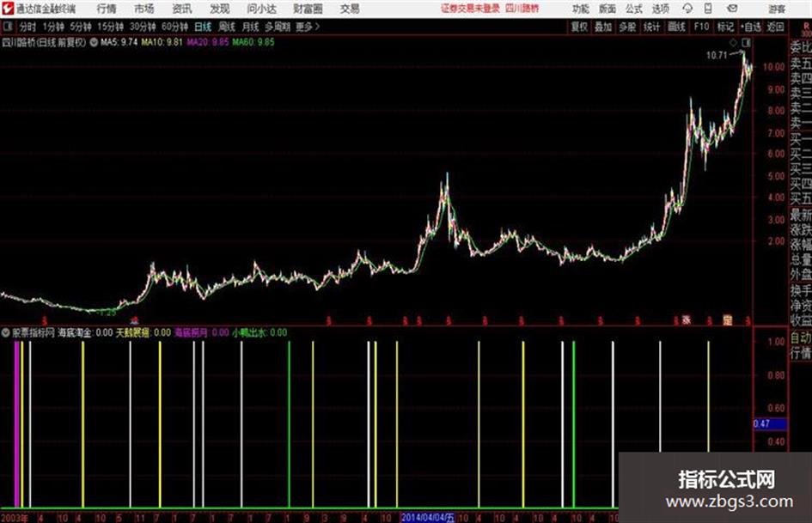Click the 证券交易未登录 login link
812x523 pixels.
tap(471, 9)
